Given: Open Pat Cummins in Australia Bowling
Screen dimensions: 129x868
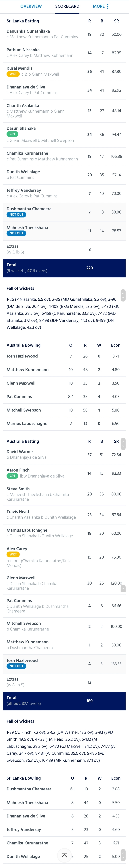Looking at the screenshot, I should pos(19,397).
